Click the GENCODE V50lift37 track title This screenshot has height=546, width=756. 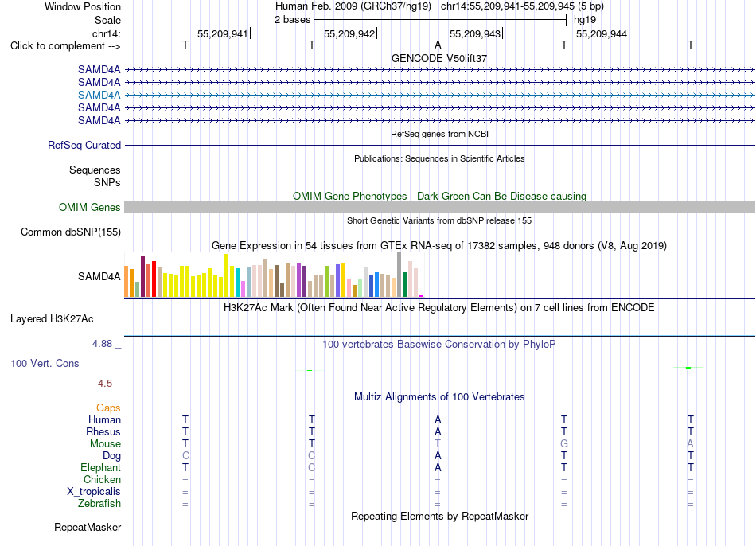pyautogui.click(x=439, y=58)
